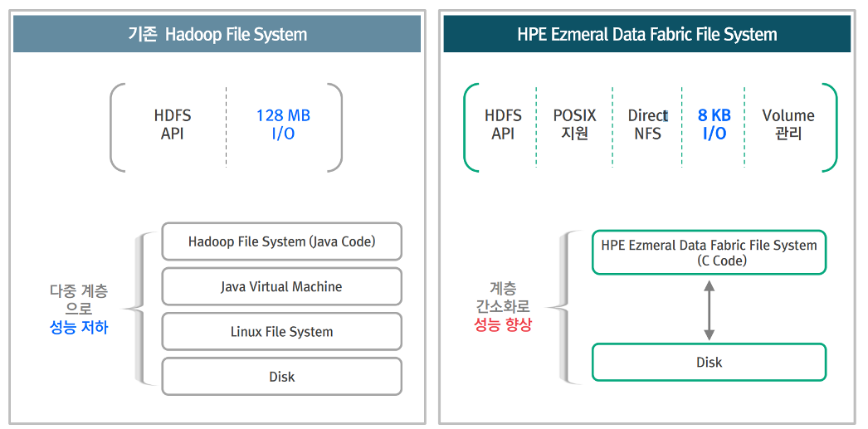Click the '기존 Hadoop File System' header banner
The image size is (868, 429).
(x=217, y=34)
